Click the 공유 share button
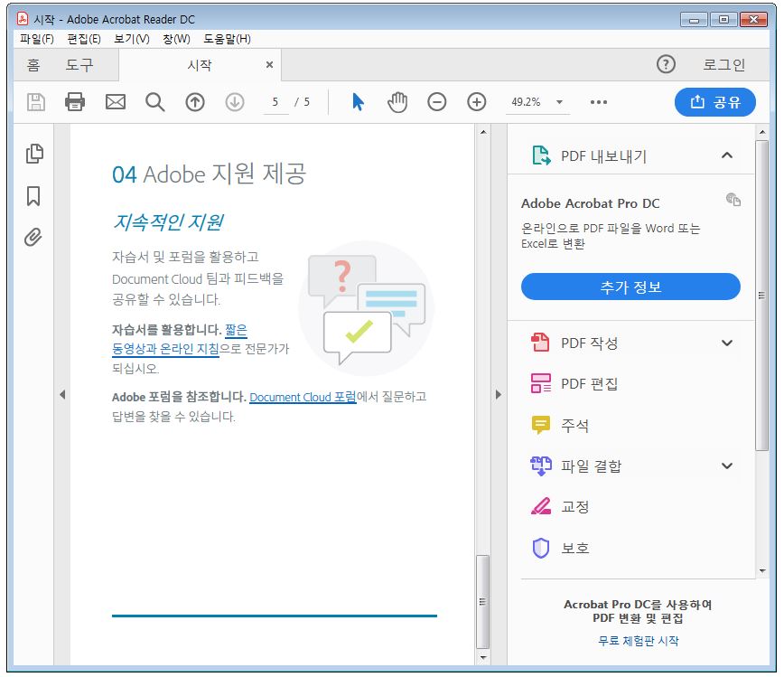This screenshot has width=784, height=677. (x=715, y=102)
